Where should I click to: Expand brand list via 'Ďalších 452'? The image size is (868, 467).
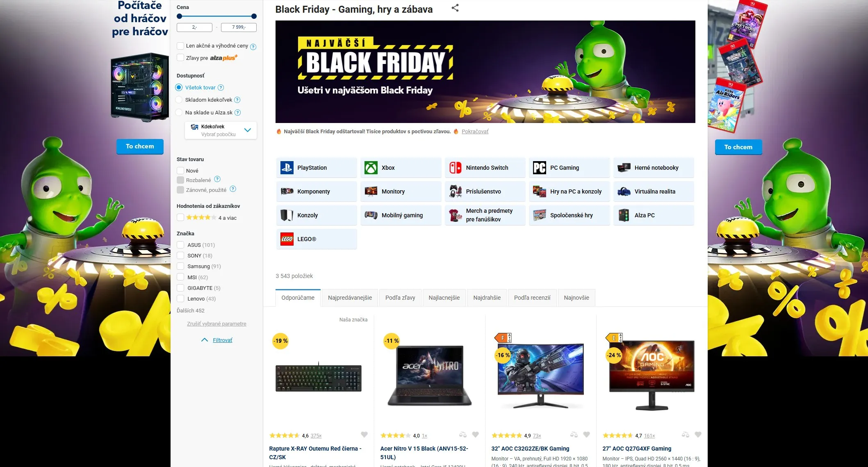click(191, 310)
